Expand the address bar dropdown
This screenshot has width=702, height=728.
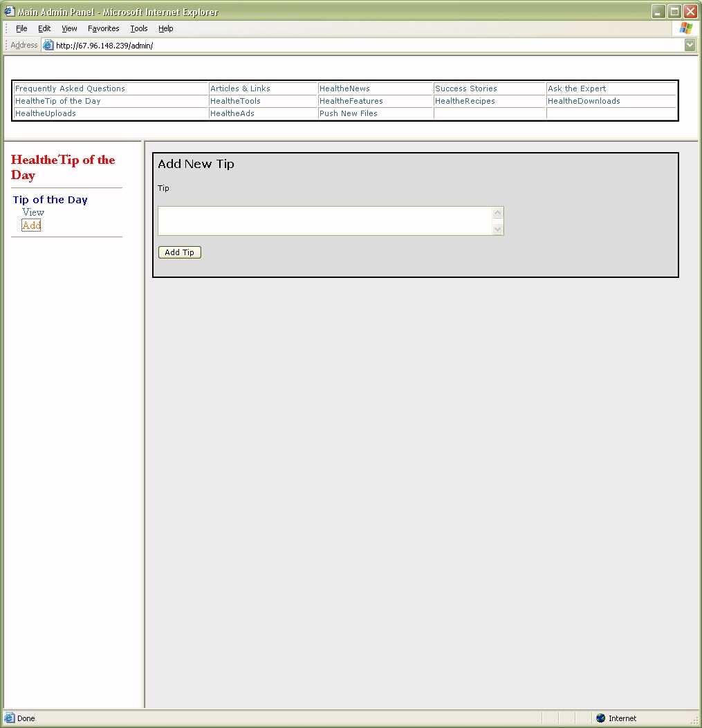(x=690, y=46)
